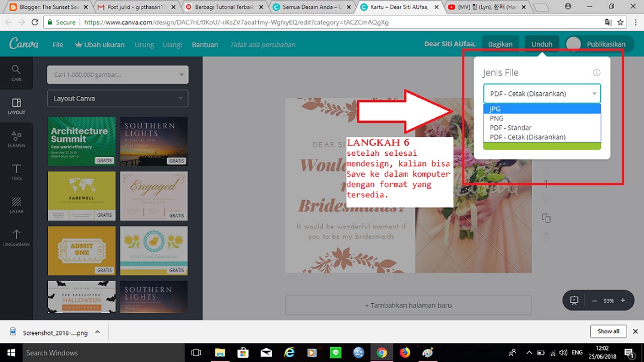This screenshot has height=362, width=644.
Task: Open the File menu
Action: tap(58, 44)
